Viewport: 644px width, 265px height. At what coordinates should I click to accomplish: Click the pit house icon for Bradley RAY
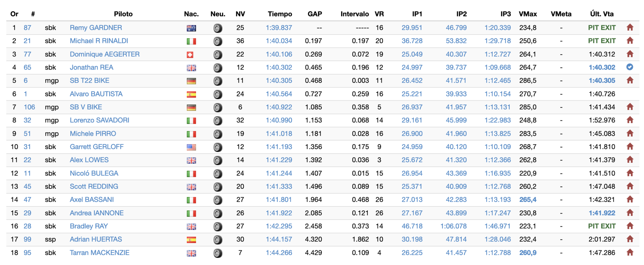pyautogui.click(x=630, y=226)
